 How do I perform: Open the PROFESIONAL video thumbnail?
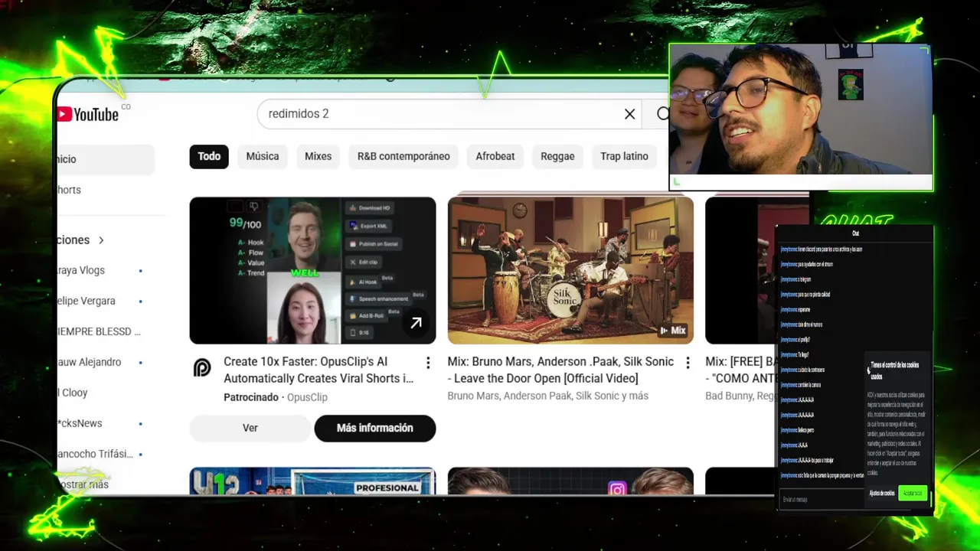[312, 481]
